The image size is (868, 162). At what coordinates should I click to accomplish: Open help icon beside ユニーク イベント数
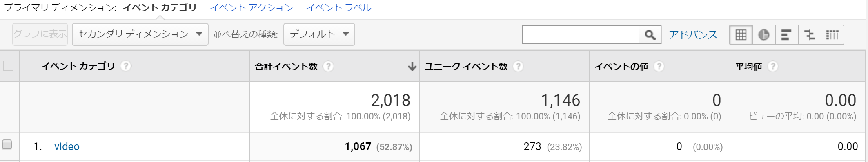pyautogui.click(x=518, y=66)
